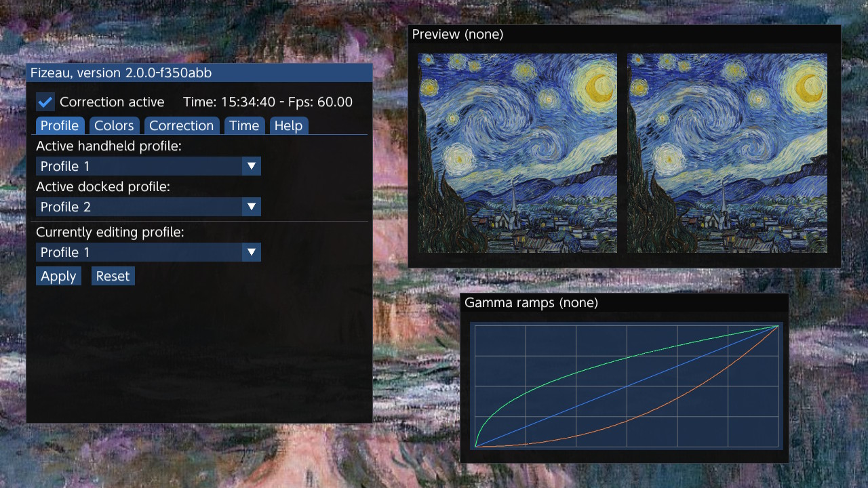Image resolution: width=868 pixels, height=488 pixels.
Task: Click the 'Time: 15:34:40 - Fps: 60.00' text
Action: click(268, 102)
